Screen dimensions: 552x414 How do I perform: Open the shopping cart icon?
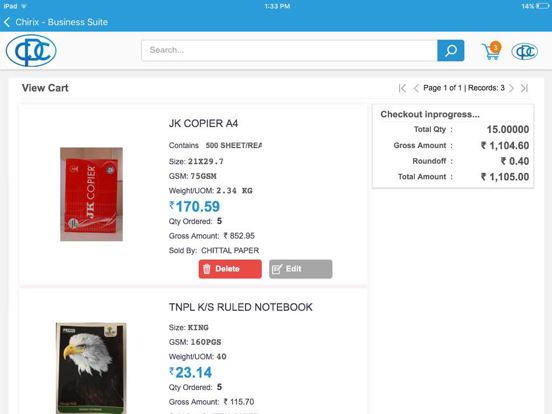click(490, 52)
